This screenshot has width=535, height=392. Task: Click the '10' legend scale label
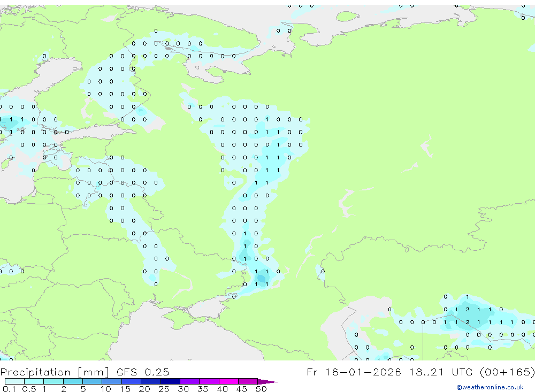tap(106, 389)
